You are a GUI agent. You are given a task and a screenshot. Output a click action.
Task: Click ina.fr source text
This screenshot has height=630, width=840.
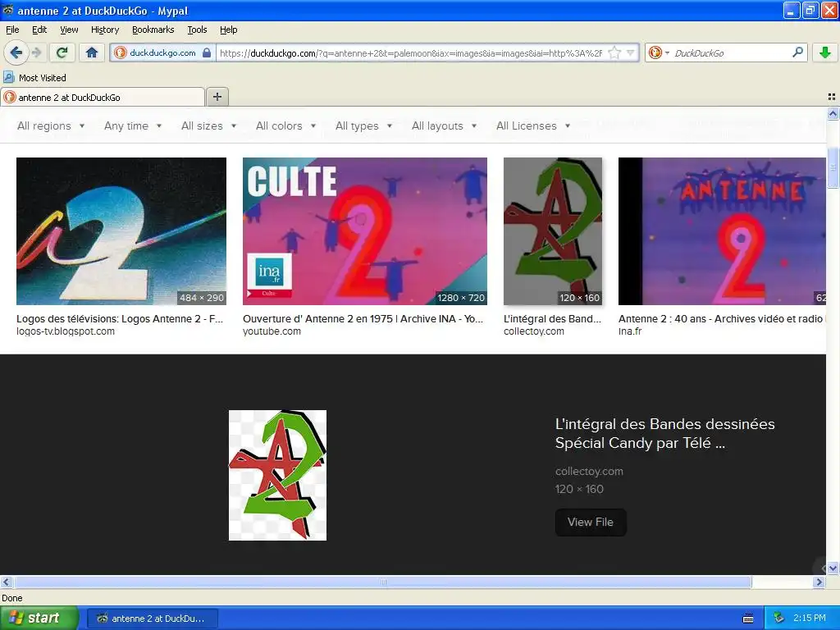[629, 331]
